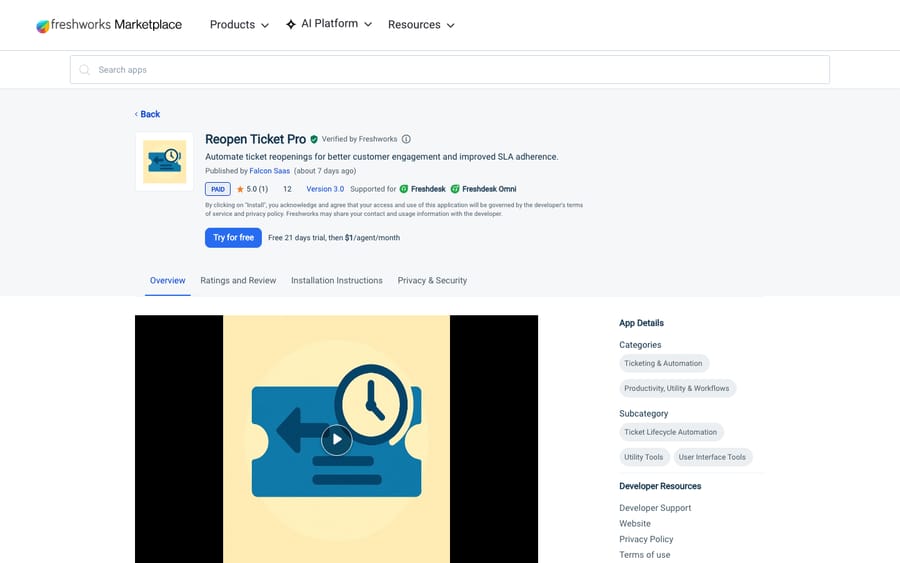This screenshot has height=563, width=900.
Task: Click the orange rating star icon
Action: click(x=240, y=189)
